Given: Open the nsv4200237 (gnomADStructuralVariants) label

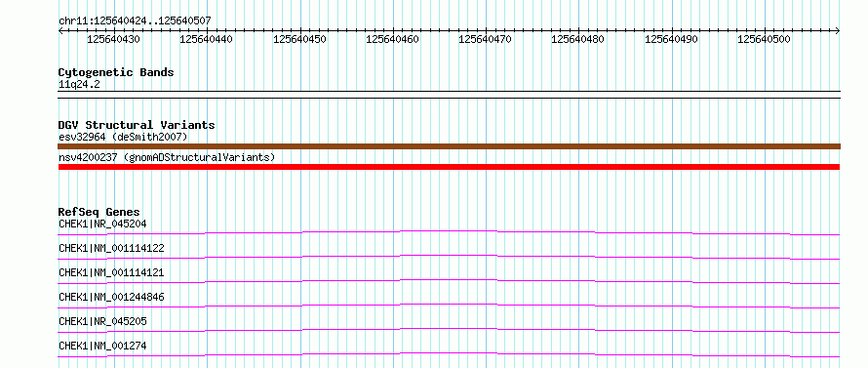Looking at the screenshot, I should pyautogui.click(x=167, y=157).
